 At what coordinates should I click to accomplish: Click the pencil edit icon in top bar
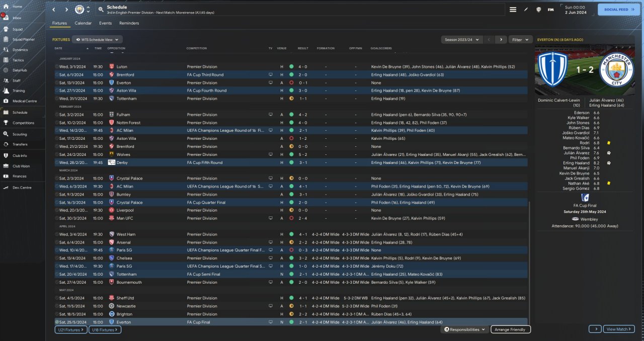point(526,10)
